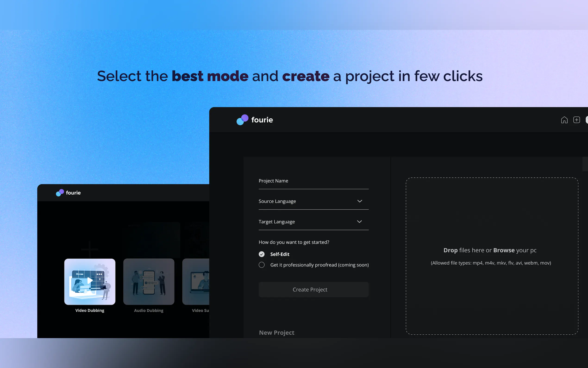This screenshot has width=588, height=368.
Task: Click Browse in the file drop zone
Action: click(x=504, y=250)
